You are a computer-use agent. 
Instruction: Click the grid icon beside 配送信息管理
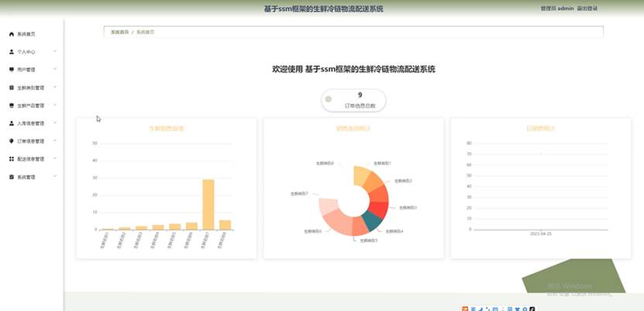[x=12, y=159]
